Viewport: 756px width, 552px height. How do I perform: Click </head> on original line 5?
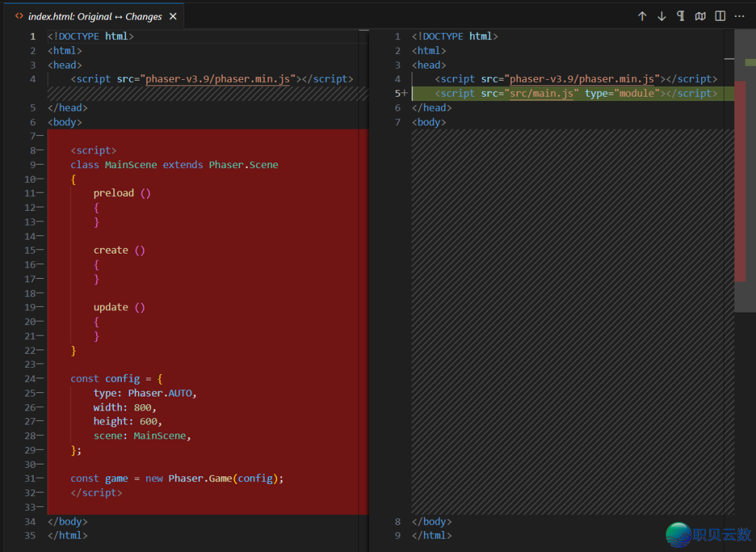click(x=67, y=108)
